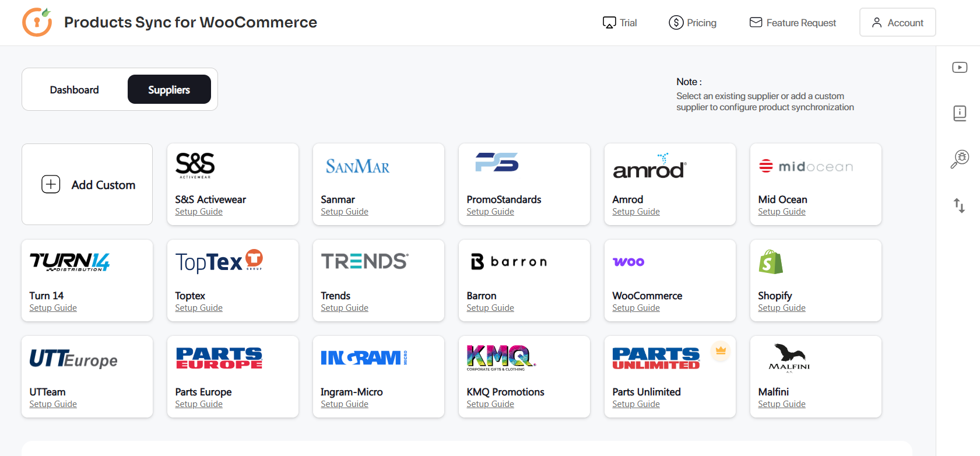Click the TRENDS logo

pos(365,261)
